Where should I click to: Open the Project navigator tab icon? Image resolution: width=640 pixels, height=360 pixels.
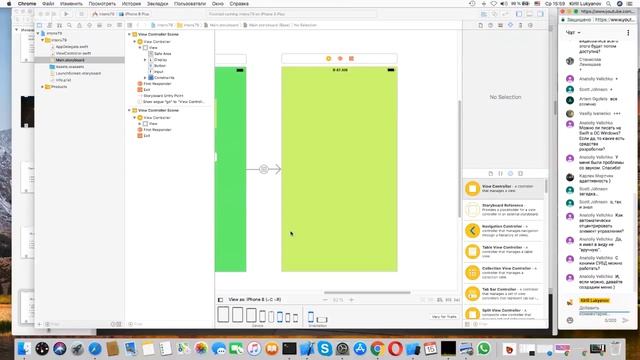click(40, 25)
